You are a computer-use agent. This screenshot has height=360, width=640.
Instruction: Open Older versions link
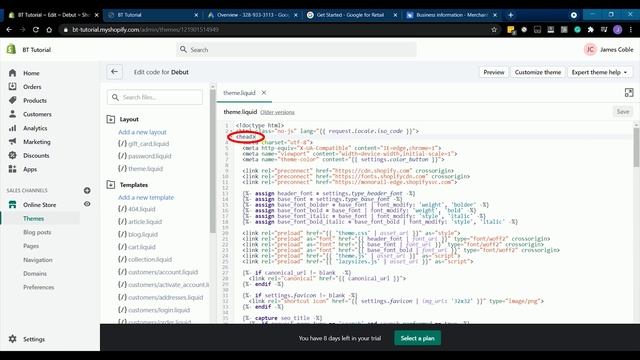277,112
